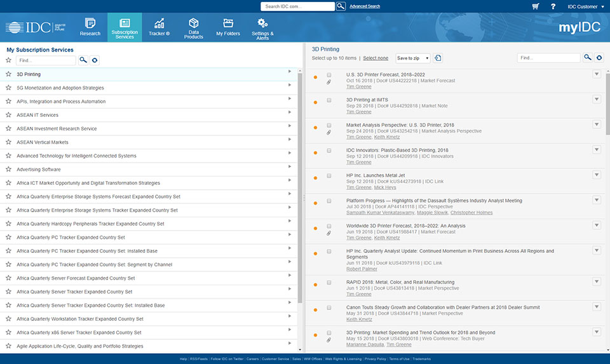Click orange unread dot for 3D Printing at IMTS
The height and width of the screenshot is (364, 610).
tap(316, 102)
